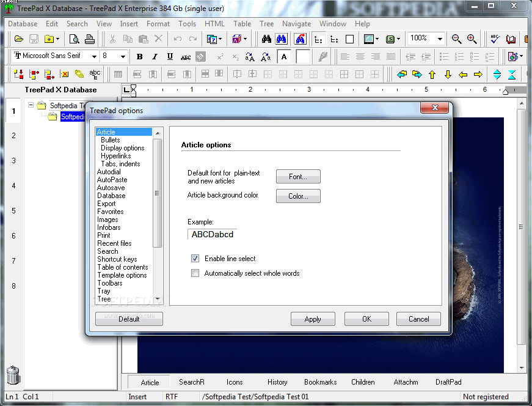
Task: Select Shortcut keys in options list
Action: coord(117,259)
